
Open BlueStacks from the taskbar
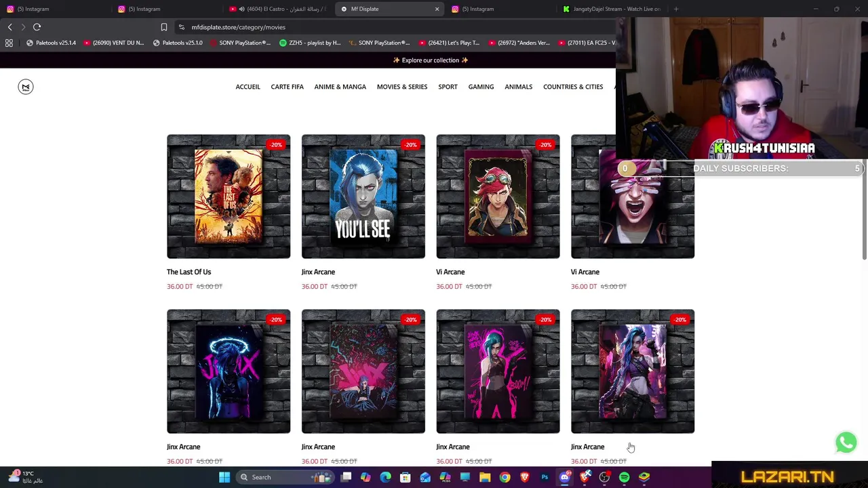click(644, 477)
